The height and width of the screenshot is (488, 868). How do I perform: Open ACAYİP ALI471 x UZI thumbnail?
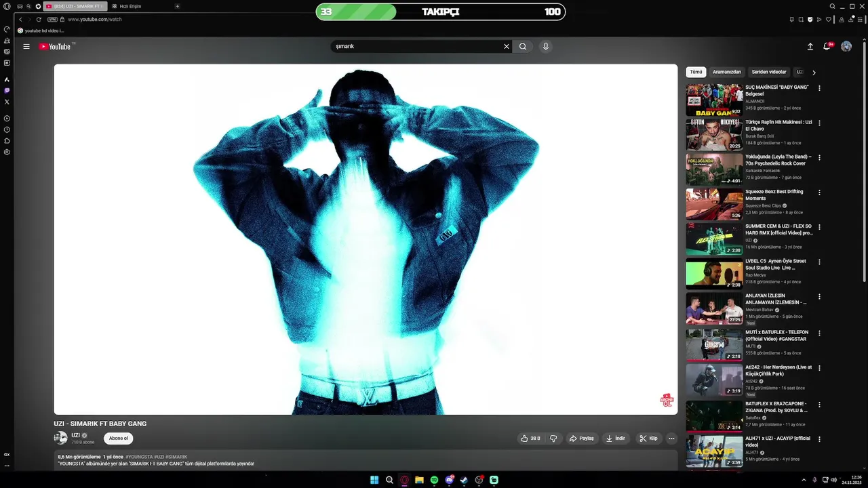714,451
